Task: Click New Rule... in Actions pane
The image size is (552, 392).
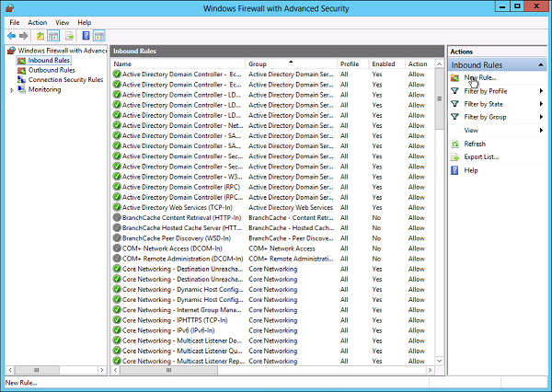Action: [480, 78]
